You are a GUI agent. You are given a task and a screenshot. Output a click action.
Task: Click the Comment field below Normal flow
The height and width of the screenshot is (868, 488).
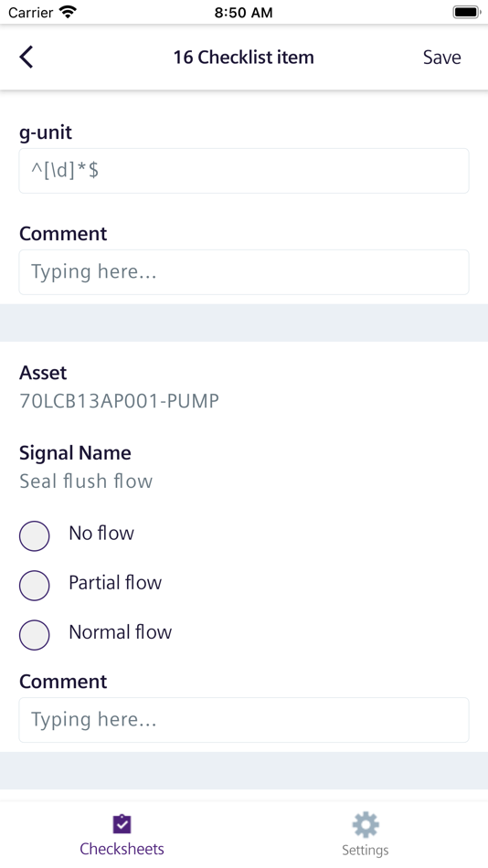pyautogui.click(x=244, y=720)
